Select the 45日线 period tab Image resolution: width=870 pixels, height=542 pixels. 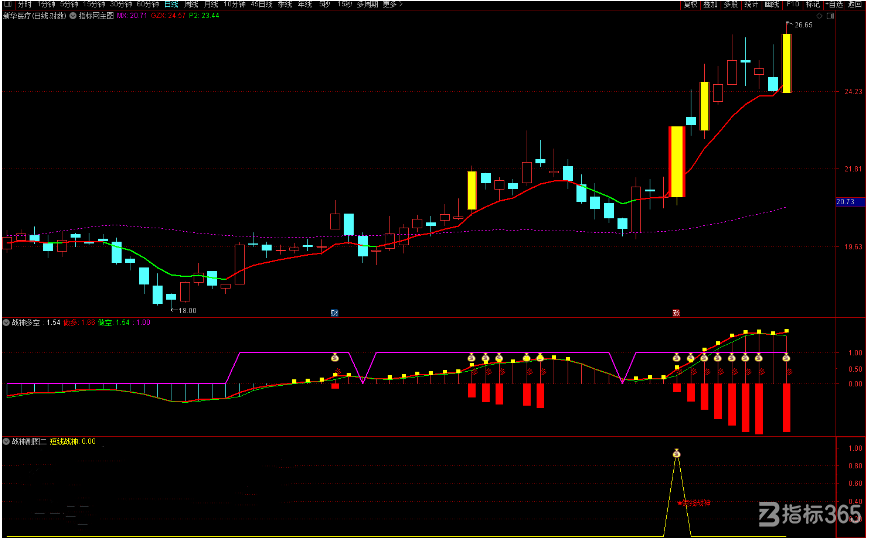[x=261, y=4]
